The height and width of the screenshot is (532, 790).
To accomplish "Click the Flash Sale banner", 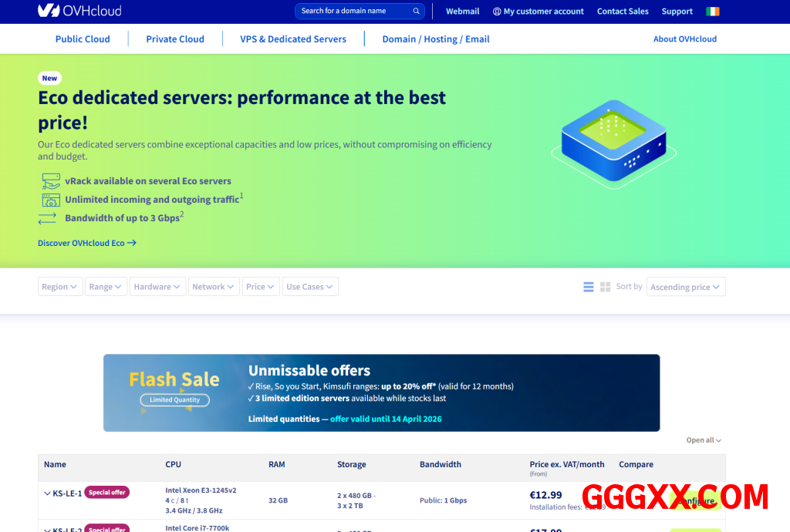I will (381, 392).
